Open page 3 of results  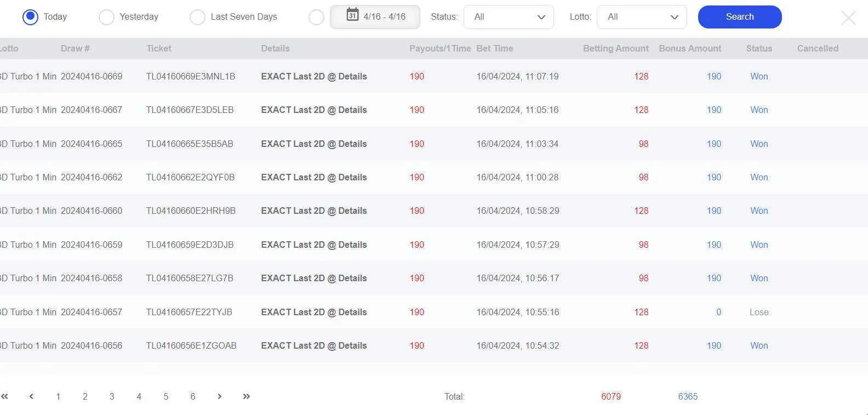[x=112, y=396]
